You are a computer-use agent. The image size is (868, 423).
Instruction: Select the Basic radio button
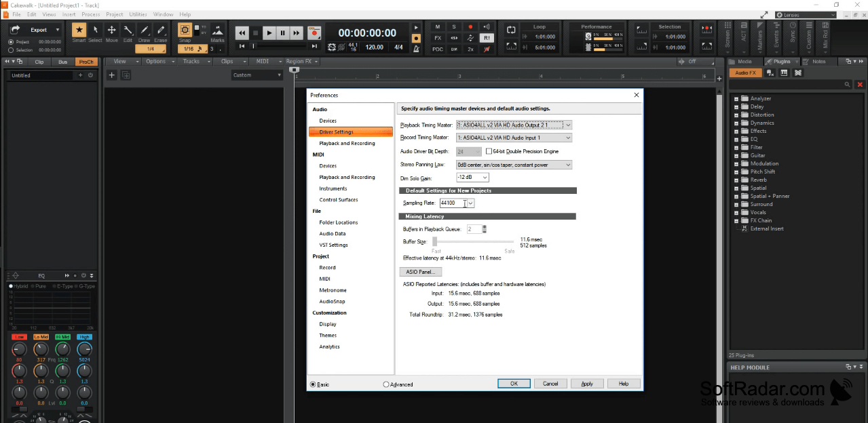313,384
